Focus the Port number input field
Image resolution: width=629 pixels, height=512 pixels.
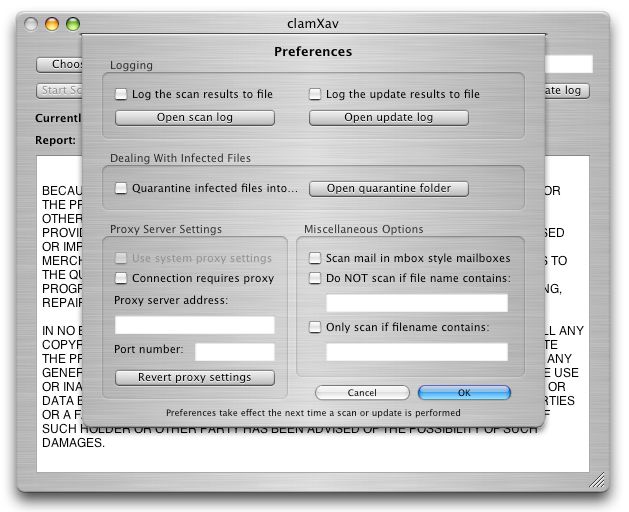click(234, 351)
